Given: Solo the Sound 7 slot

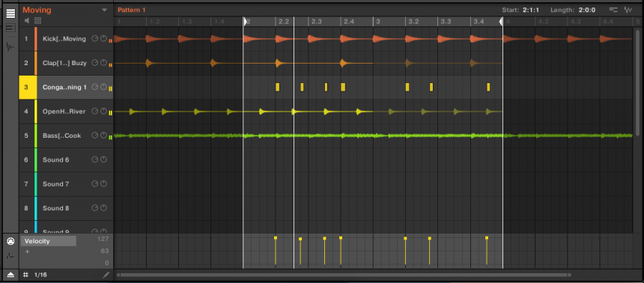Looking at the screenshot, I should (95, 184).
